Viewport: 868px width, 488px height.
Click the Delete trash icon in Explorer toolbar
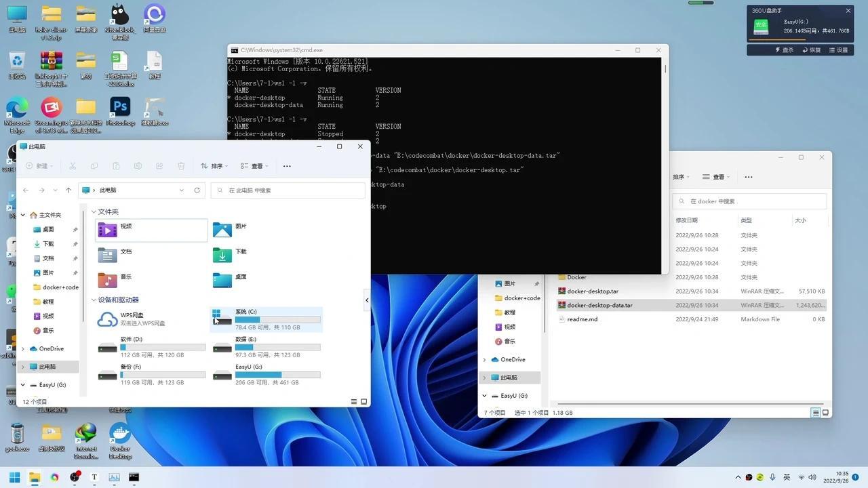pos(180,165)
